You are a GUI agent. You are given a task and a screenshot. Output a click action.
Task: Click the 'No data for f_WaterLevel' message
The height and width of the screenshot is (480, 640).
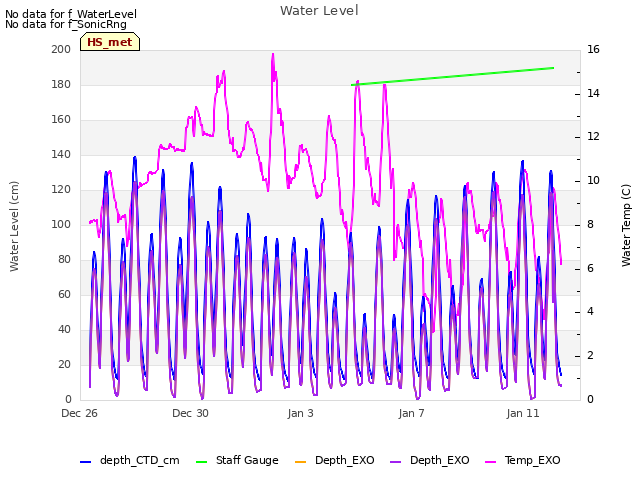(x=71, y=14)
